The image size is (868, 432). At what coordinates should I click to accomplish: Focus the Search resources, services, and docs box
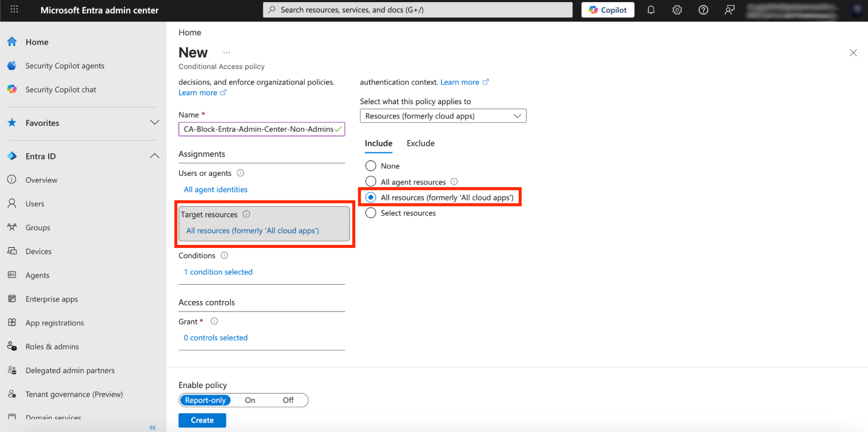pyautogui.click(x=417, y=10)
